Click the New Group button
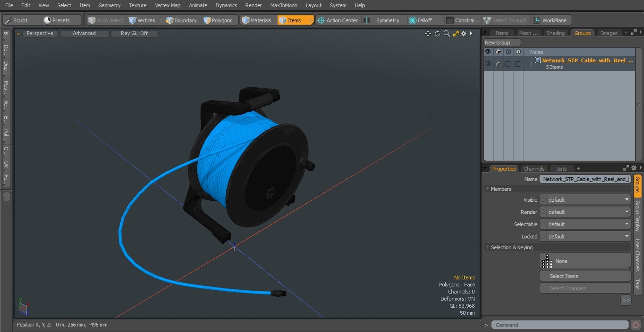 pyautogui.click(x=502, y=43)
